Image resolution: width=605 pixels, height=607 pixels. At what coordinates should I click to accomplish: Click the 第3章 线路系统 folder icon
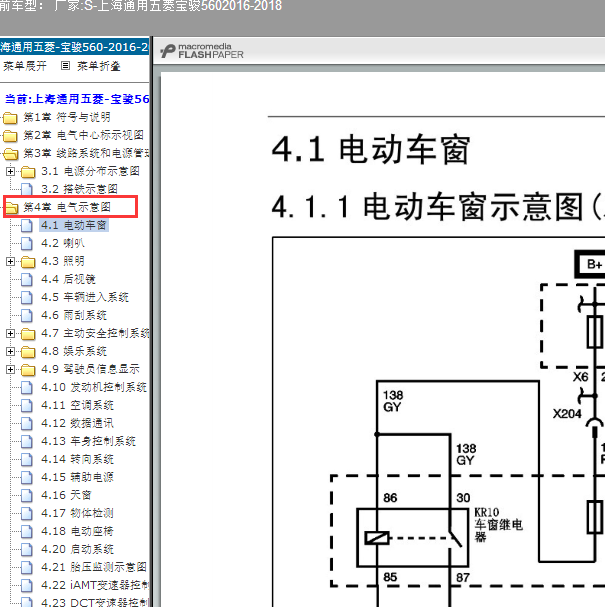tap(10, 154)
